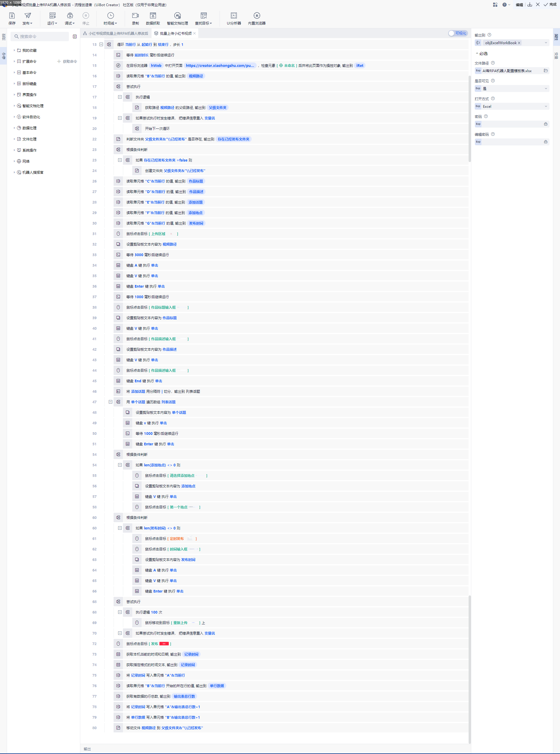560x754 pixels.
Task: Collapse the 用 单个话题 遍历数组 block at line 47
Action: (110, 402)
